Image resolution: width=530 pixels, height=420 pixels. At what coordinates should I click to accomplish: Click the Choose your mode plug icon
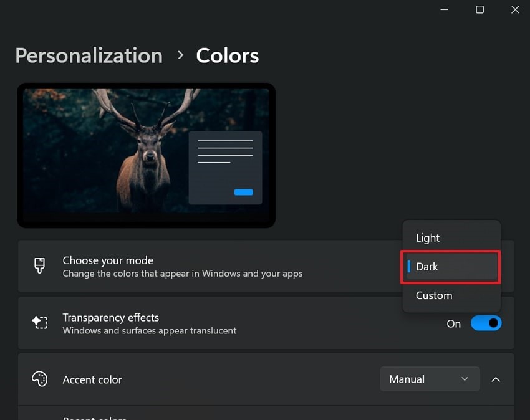click(x=40, y=266)
